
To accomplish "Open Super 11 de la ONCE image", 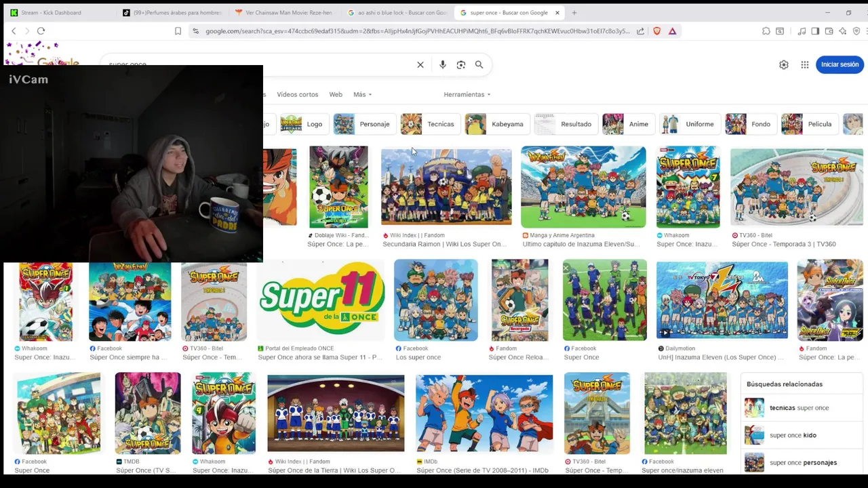I will pos(321,300).
